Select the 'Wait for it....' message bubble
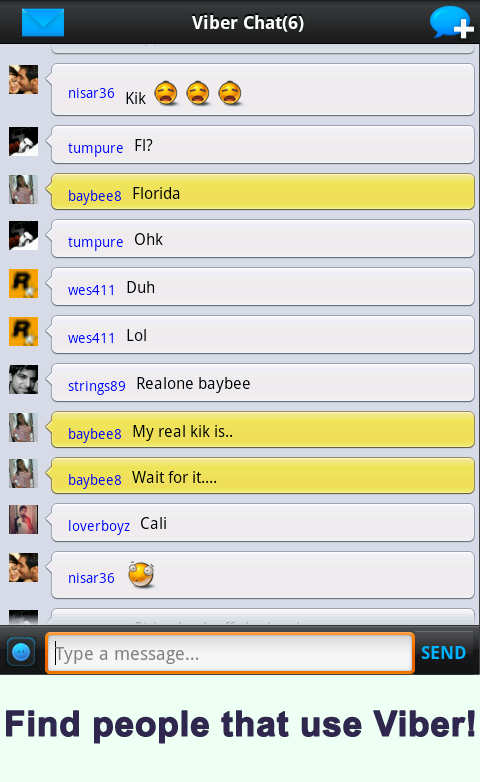480x782 pixels. (x=262, y=475)
